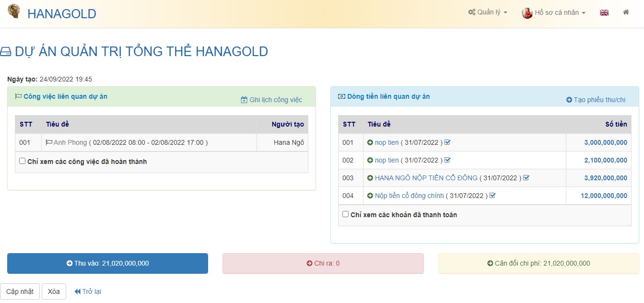The width and height of the screenshot is (644, 303).
Task: Open the first nop tien entry, row 001
Action: coord(387,142)
